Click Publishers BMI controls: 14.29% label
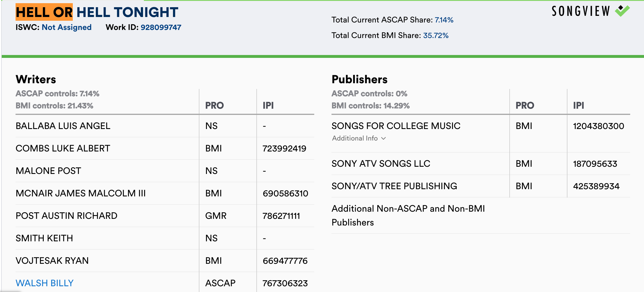 pos(371,106)
